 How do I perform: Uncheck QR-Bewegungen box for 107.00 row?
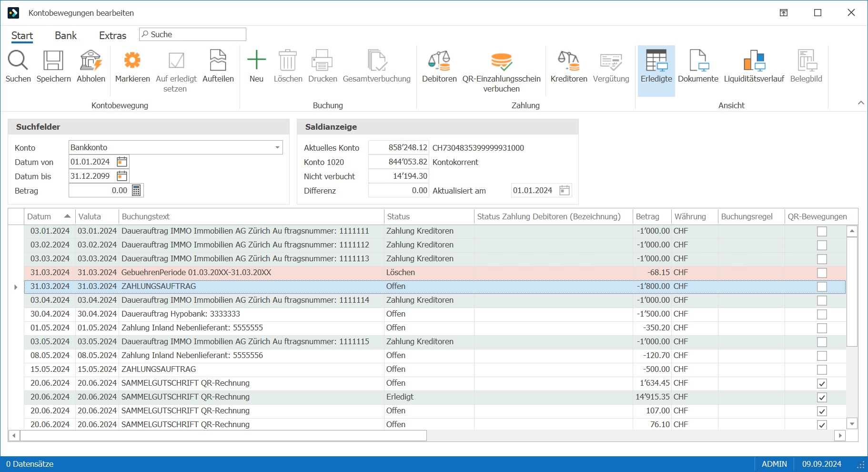point(822,411)
